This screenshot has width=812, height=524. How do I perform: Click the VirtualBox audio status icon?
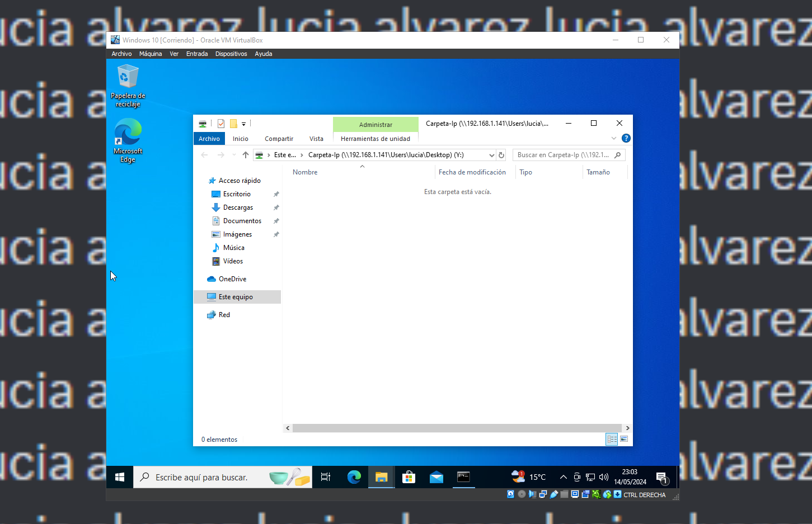(x=532, y=494)
